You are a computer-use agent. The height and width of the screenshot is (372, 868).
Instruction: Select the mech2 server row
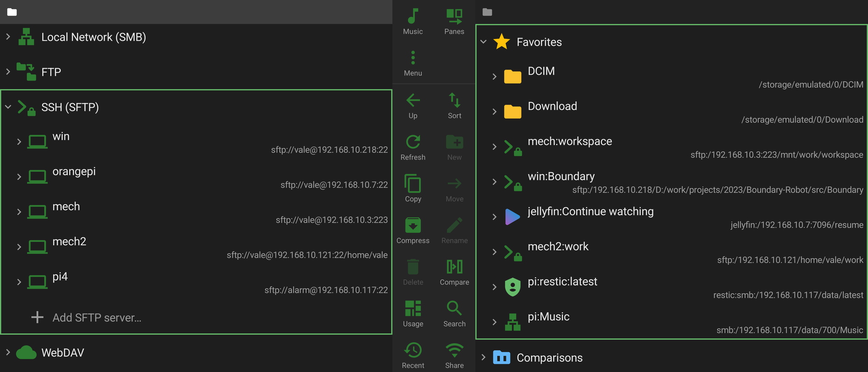tap(197, 247)
